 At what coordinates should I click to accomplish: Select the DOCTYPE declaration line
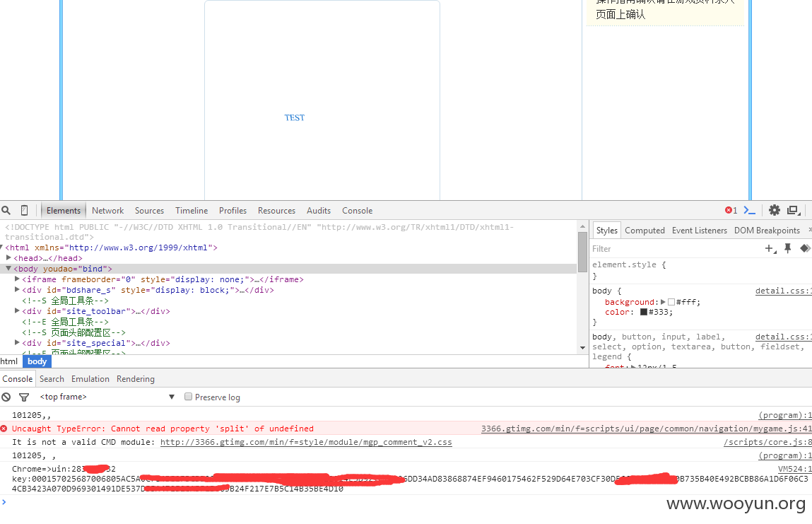(259, 232)
